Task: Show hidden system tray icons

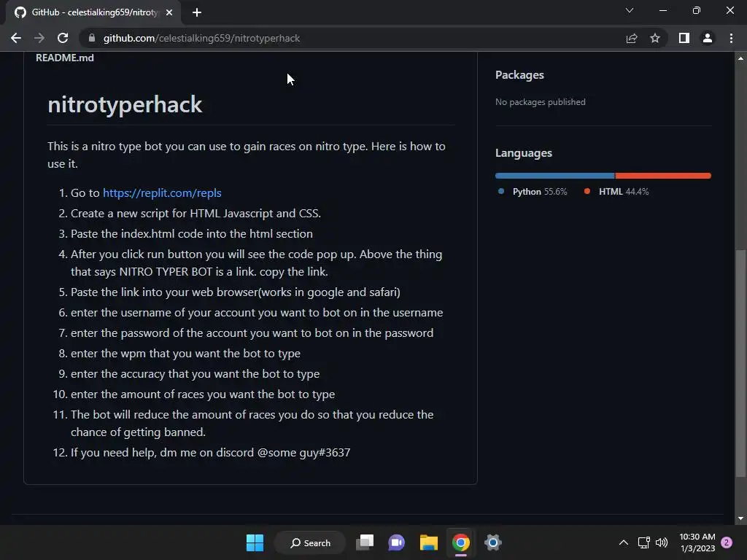Action: click(x=623, y=542)
